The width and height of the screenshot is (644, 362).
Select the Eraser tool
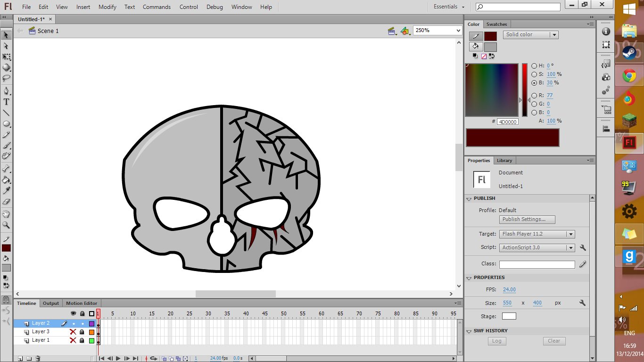[6, 201]
